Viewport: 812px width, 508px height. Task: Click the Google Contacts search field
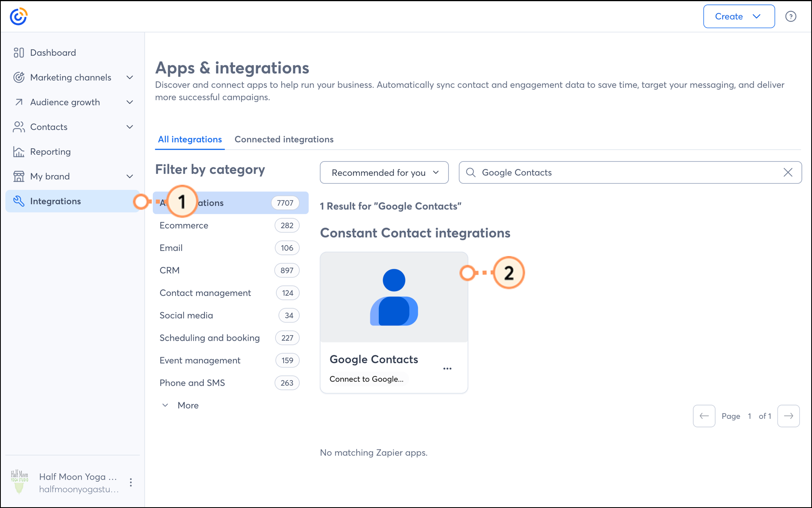630,173
